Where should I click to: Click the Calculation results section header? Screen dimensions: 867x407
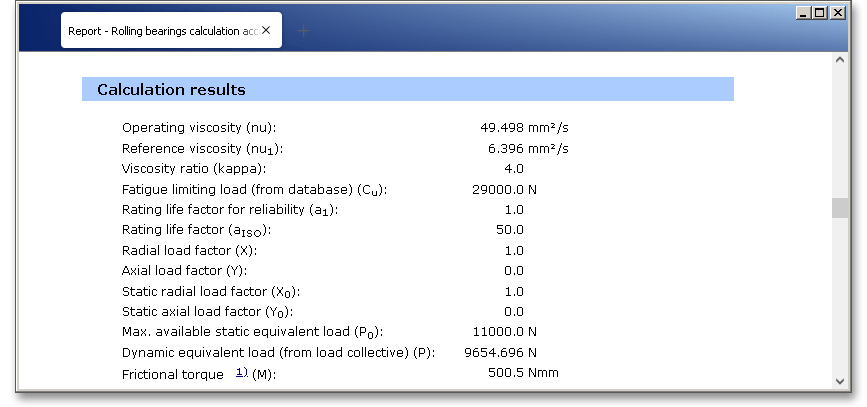[x=171, y=90]
